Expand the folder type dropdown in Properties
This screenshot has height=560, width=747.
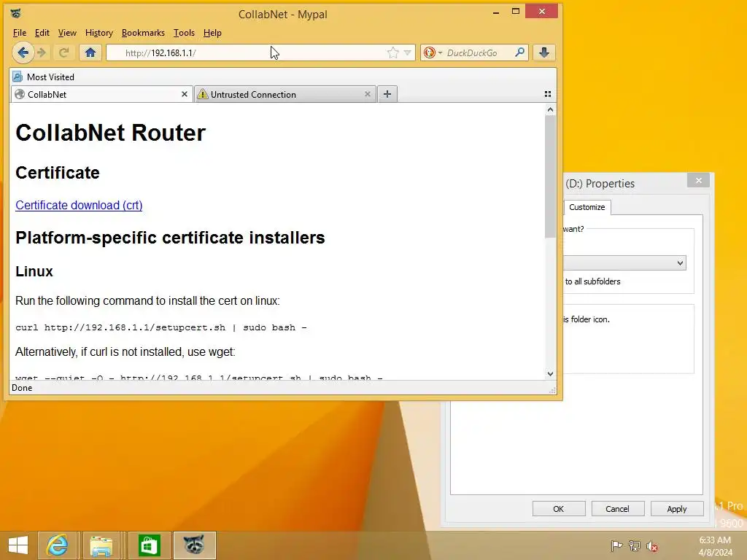click(680, 262)
